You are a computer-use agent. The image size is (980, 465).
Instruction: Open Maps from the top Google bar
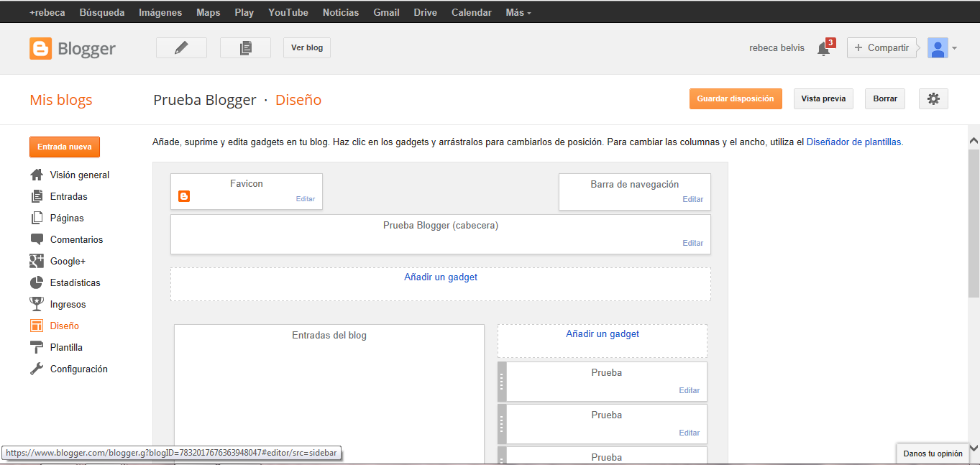[x=208, y=11]
